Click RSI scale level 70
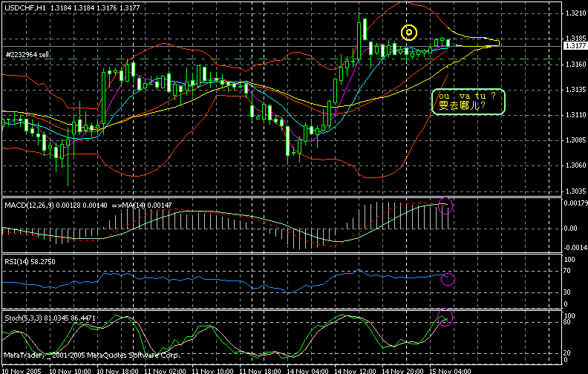This screenshot has height=374, width=588. pyautogui.click(x=567, y=271)
